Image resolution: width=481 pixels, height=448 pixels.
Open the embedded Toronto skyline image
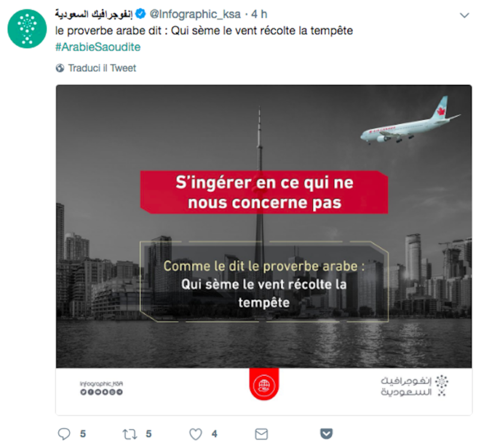click(x=264, y=227)
